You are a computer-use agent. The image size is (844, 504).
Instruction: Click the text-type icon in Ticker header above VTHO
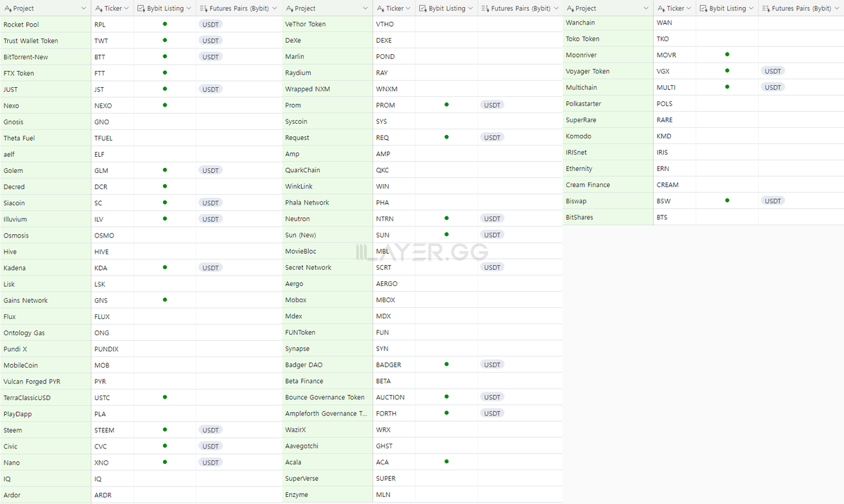[x=381, y=8]
